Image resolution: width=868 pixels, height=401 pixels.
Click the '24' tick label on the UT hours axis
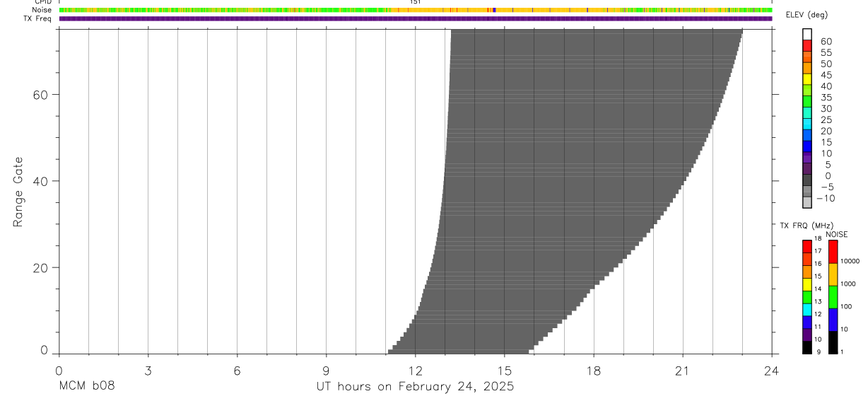[x=772, y=371]
